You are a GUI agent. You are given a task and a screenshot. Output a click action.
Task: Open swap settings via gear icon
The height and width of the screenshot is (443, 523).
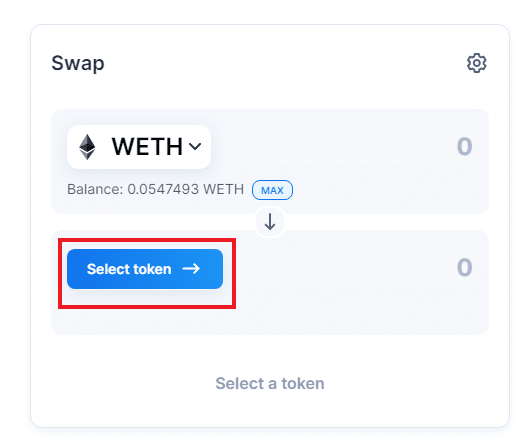[x=476, y=63]
